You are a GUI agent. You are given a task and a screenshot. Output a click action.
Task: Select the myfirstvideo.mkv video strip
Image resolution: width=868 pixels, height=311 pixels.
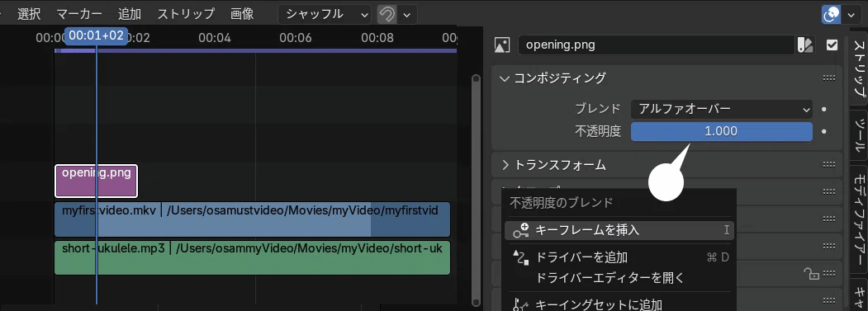[x=253, y=219]
